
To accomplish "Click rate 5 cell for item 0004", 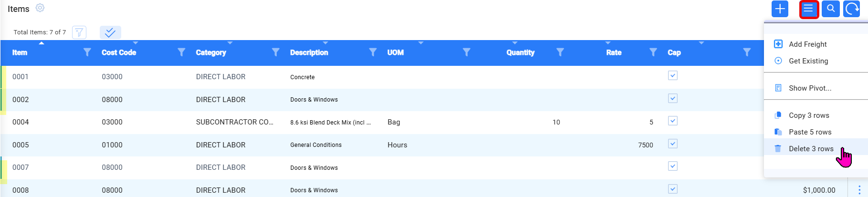I will point(651,122).
